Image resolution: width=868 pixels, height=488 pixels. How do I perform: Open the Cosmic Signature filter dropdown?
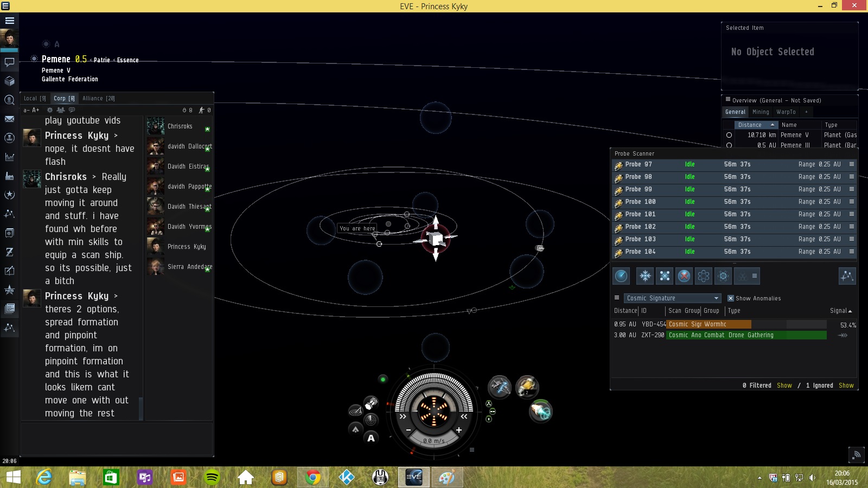[x=672, y=298]
